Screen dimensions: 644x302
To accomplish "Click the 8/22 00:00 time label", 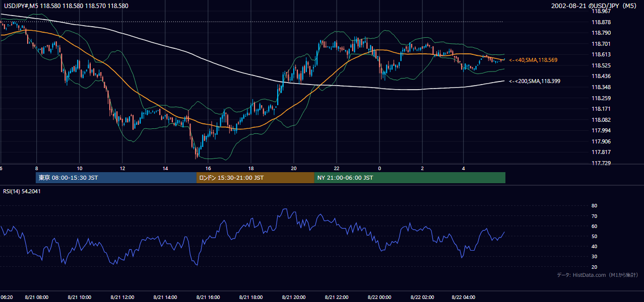I will pyautogui.click(x=379, y=297).
